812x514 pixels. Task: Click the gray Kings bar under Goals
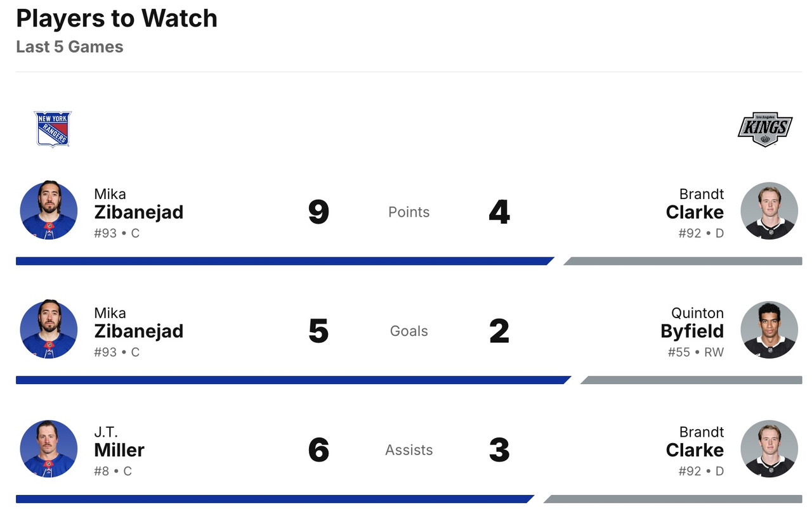[691, 380]
